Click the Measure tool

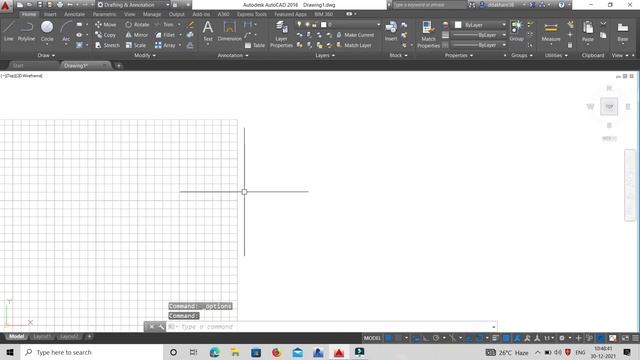click(551, 32)
